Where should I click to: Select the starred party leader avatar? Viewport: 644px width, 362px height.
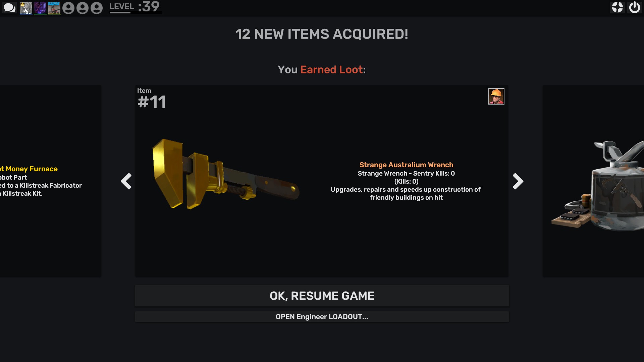(26, 8)
